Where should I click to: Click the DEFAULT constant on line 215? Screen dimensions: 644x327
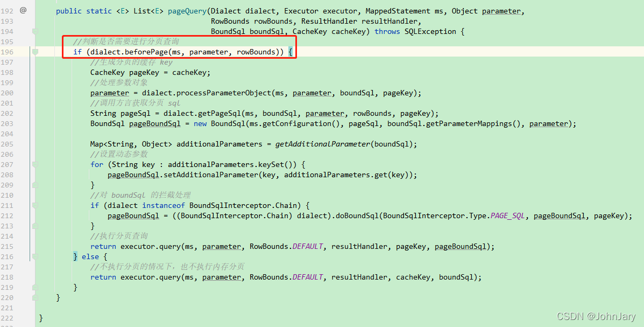tap(307, 246)
